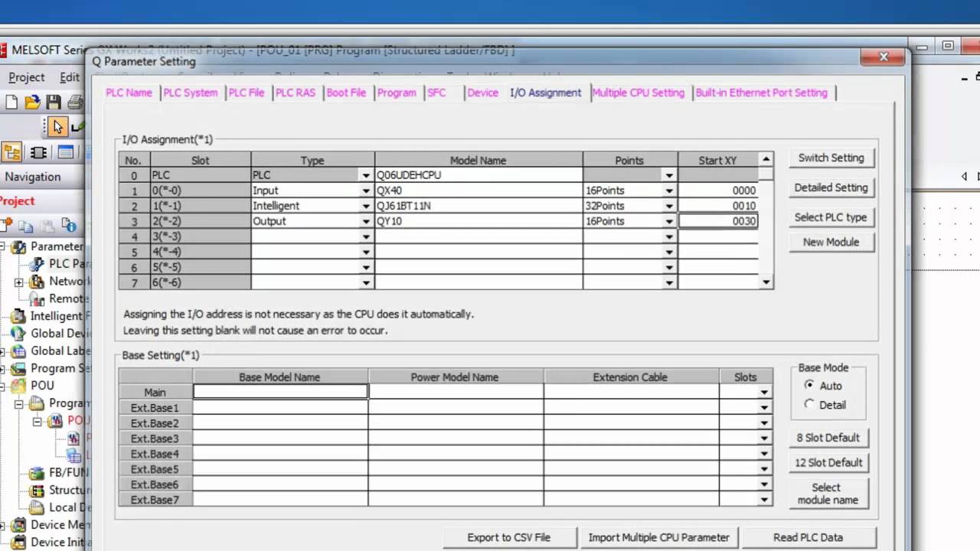Click Read PLC Data button
This screenshot has height=551, width=980.
[808, 537]
